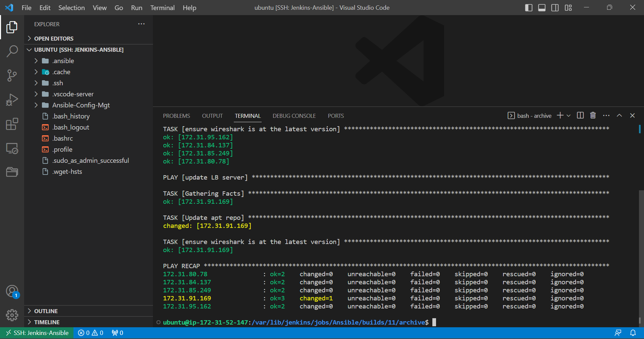Viewport: 644px width, 339px height.
Task: Toggle the bottom panel visibility
Action: pyautogui.click(x=541, y=7)
